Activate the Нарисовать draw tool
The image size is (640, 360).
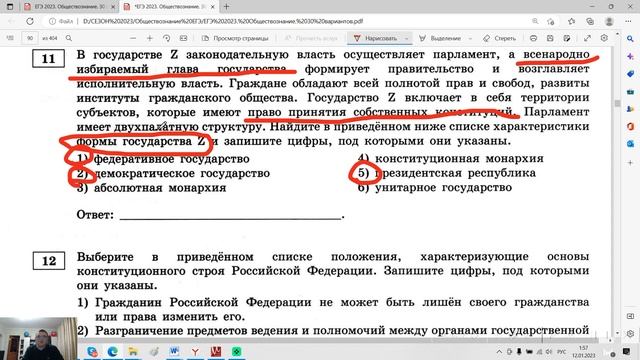(376, 38)
